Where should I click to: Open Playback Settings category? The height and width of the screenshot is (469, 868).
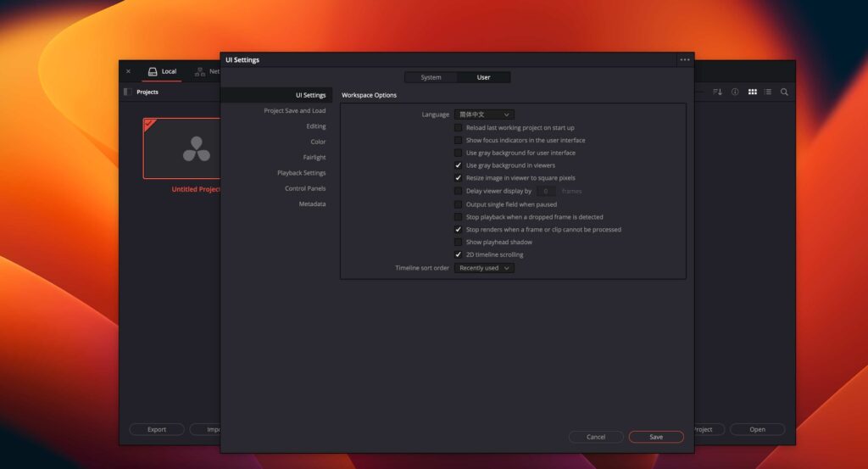[x=301, y=173]
